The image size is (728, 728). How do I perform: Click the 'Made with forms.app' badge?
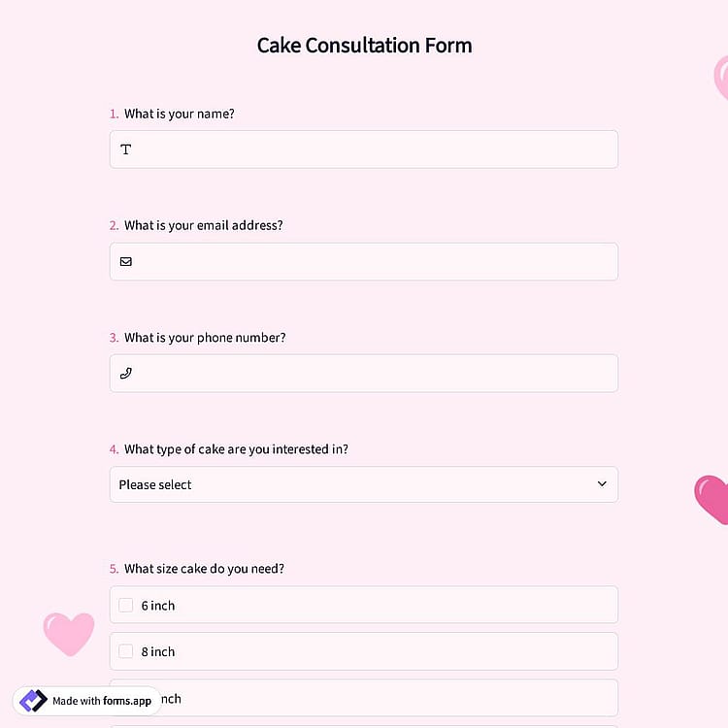(x=86, y=701)
